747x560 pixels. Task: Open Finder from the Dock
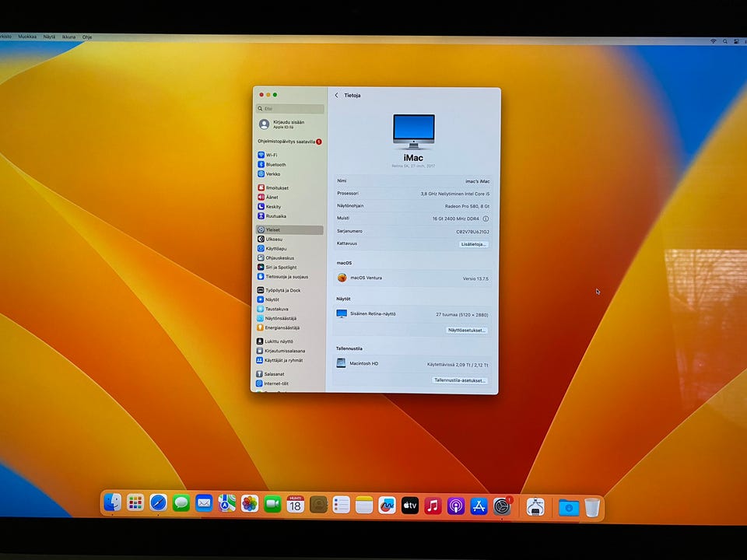112,503
